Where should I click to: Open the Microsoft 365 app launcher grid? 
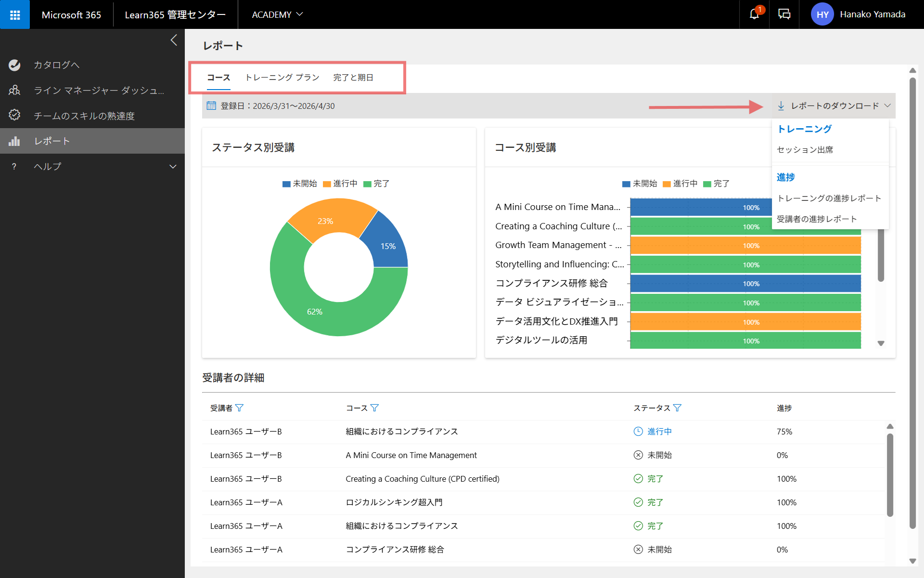tap(15, 14)
